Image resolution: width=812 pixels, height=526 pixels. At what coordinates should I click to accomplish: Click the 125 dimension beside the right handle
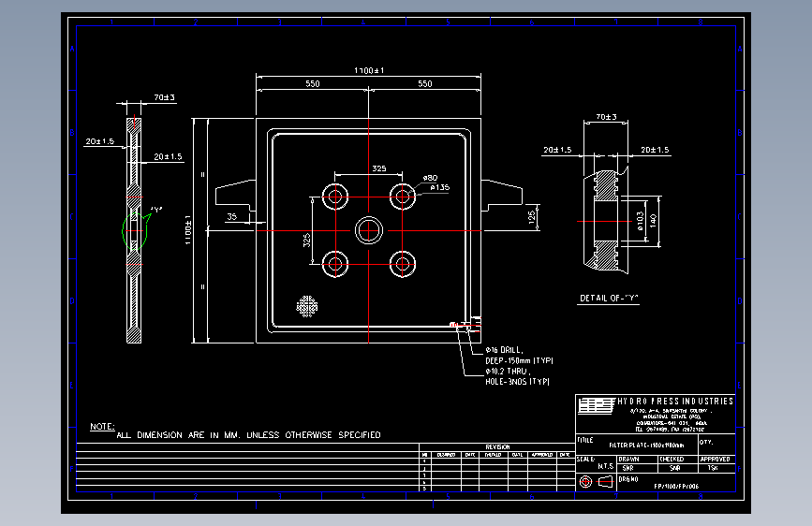(532, 217)
